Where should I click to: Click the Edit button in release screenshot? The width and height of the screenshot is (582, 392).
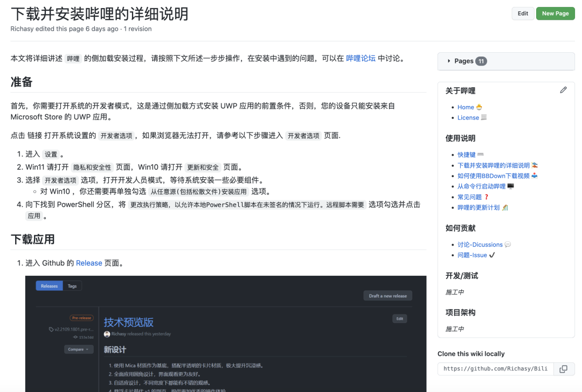399,319
